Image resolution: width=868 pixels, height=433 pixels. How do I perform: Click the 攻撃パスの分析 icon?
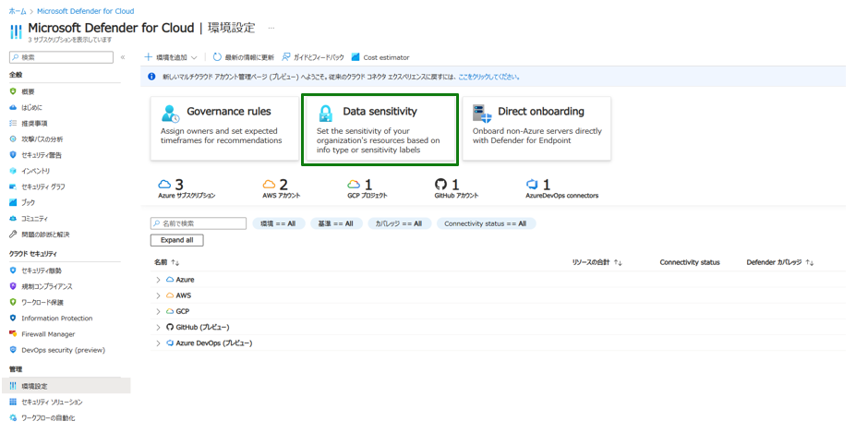[x=13, y=139]
